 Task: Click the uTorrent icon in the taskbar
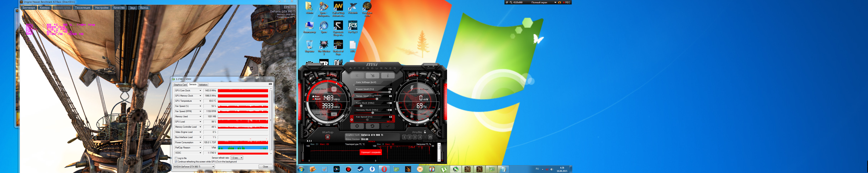[443, 169]
